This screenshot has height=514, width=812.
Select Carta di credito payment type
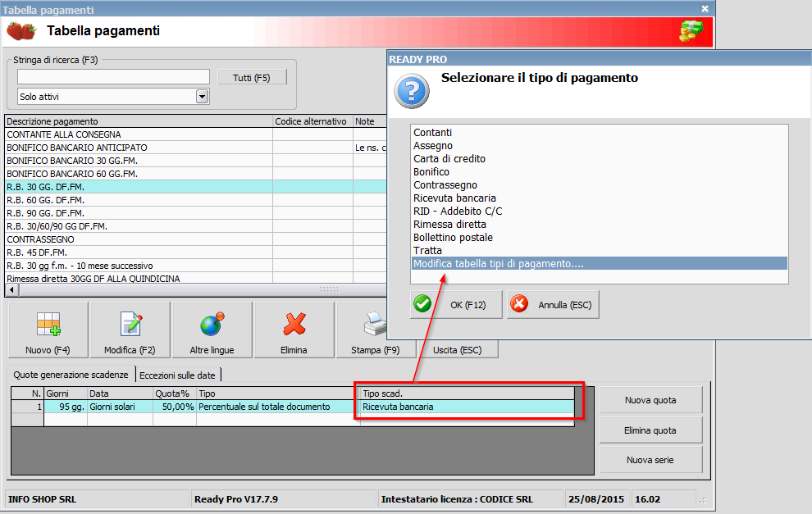(600, 158)
